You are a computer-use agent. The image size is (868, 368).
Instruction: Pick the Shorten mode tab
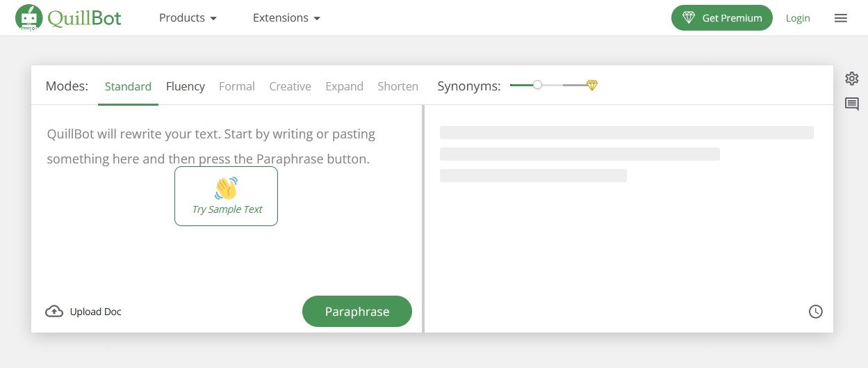(x=398, y=86)
